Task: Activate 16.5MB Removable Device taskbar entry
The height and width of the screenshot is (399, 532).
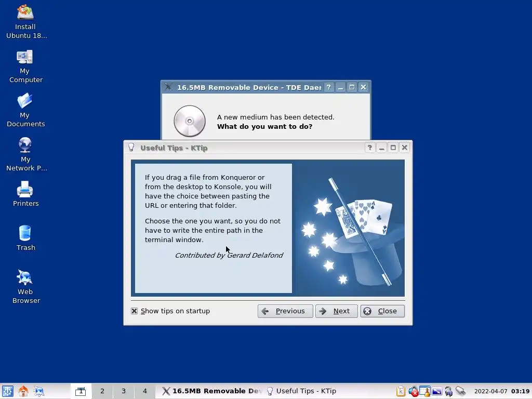Action: point(212,391)
